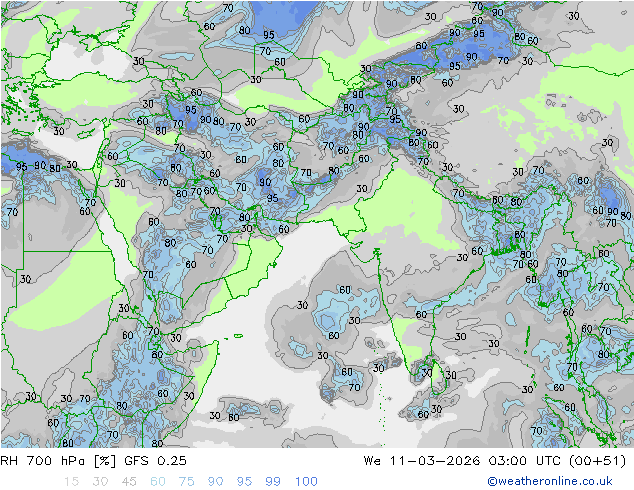Click the "GFS 0.25" model label
Image resolution: width=634 pixels, height=490 pixels.
click(155, 461)
